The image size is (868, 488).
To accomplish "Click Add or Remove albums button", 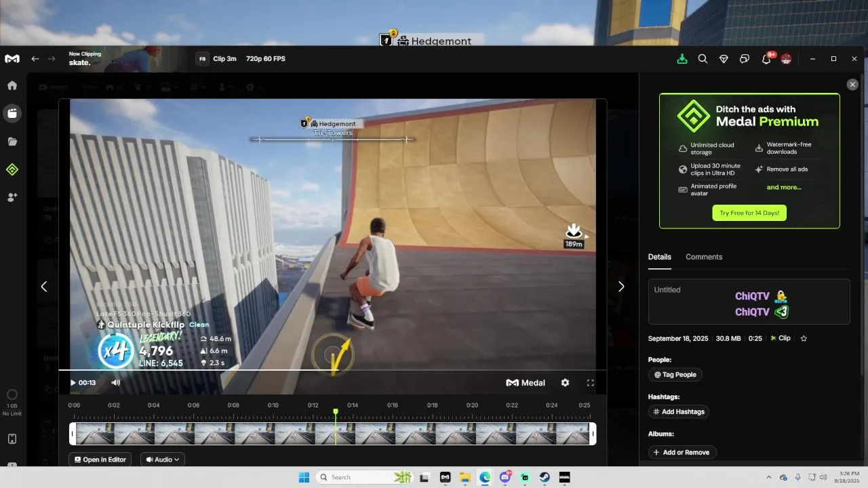I will [682, 453].
